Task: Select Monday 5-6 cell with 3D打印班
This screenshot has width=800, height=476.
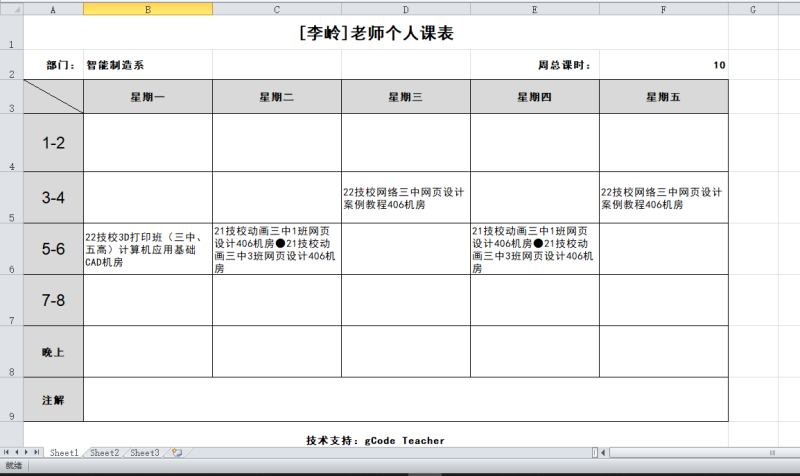Action: (x=148, y=249)
